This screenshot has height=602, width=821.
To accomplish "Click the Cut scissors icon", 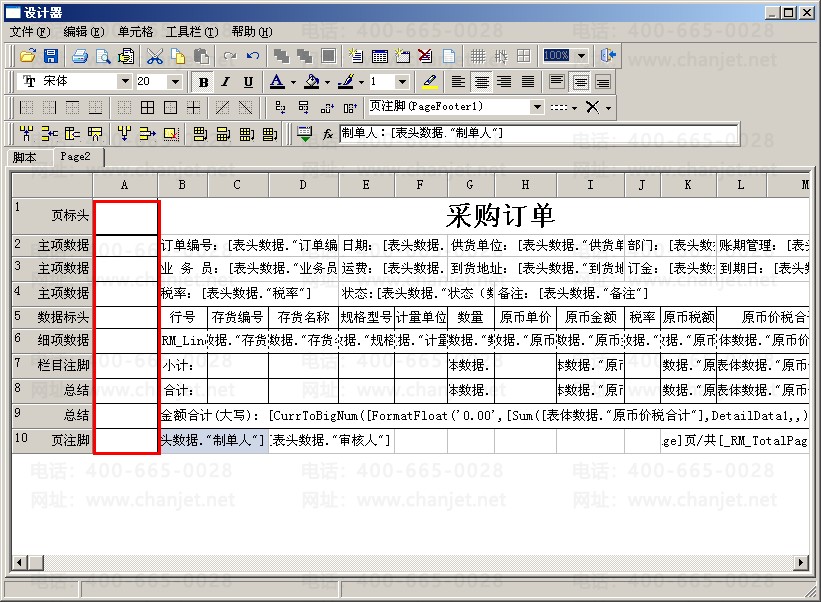I will [155, 56].
